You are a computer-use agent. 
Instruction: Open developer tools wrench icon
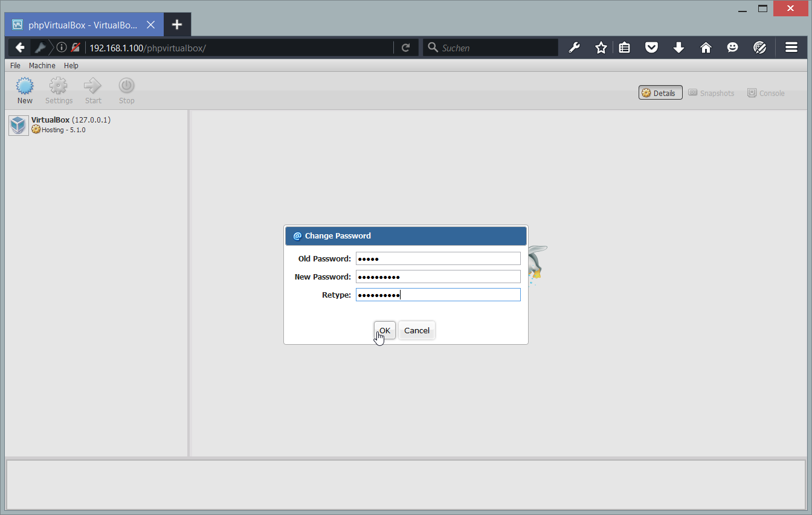574,48
